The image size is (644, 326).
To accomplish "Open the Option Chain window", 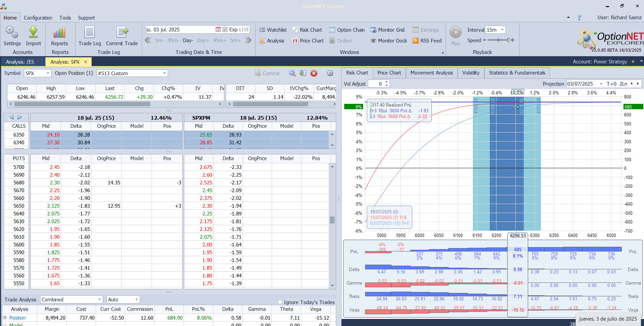I will point(347,30).
